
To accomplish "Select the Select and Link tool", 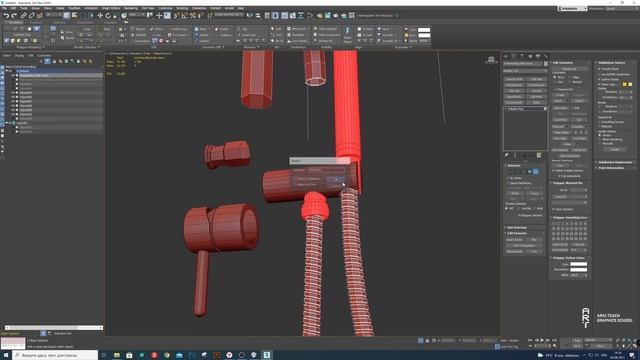I will click(x=24, y=16).
